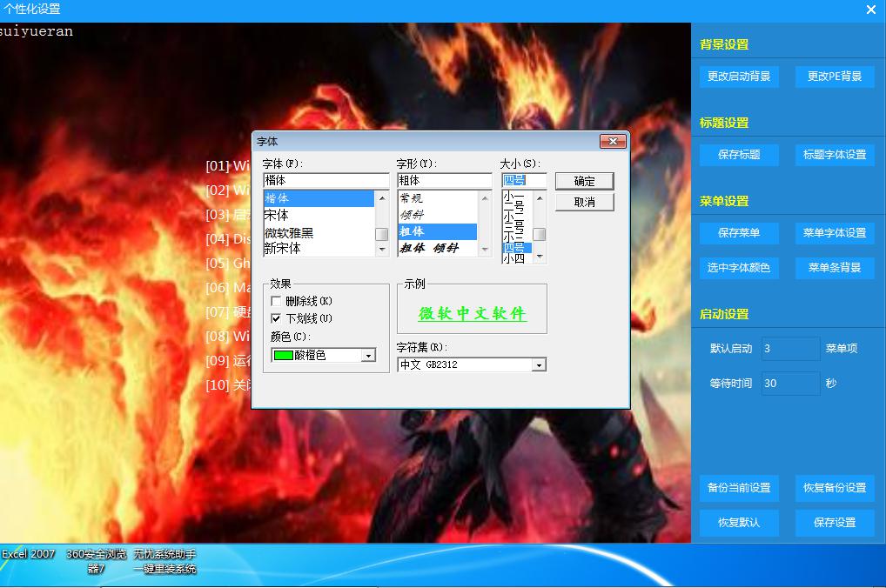Choose 粗体 font style

438,231
